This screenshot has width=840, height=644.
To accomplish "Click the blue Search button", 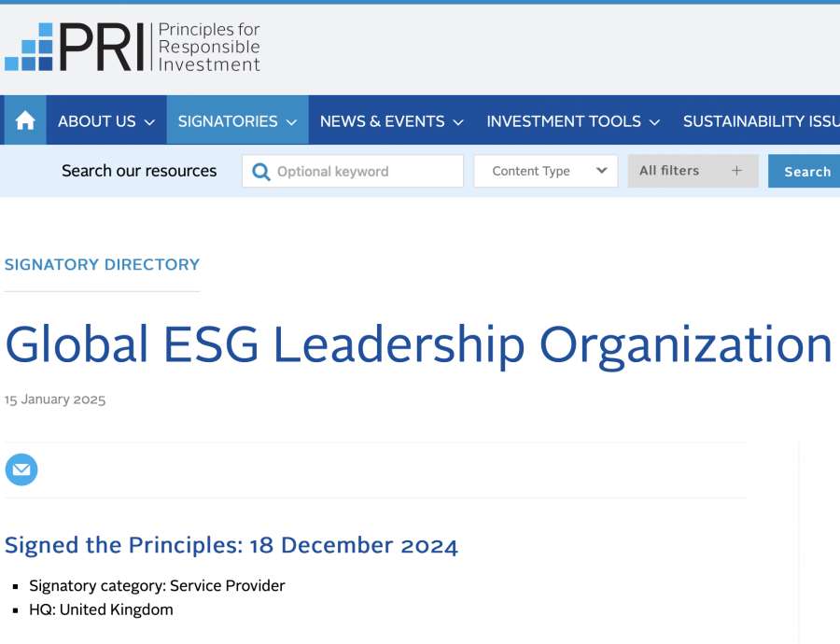I will coord(806,172).
